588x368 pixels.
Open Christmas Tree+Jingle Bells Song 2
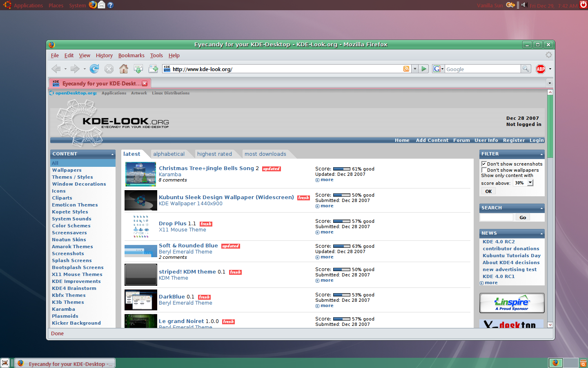coord(209,168)
